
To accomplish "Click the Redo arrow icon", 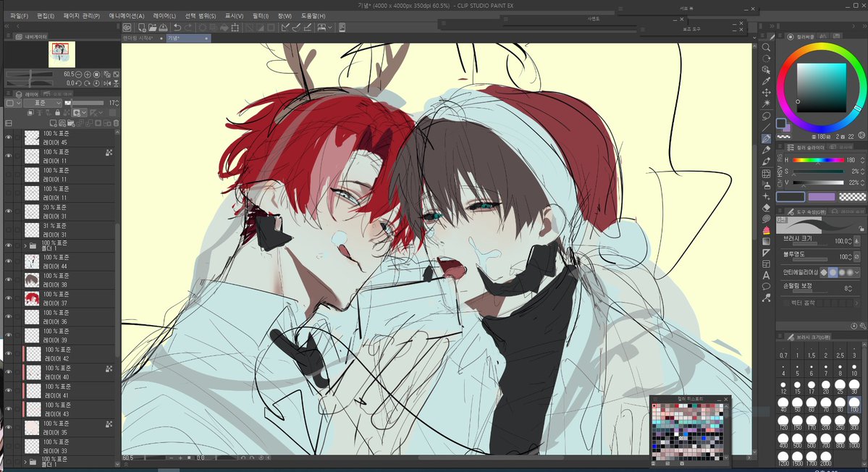I will point(189,27).
